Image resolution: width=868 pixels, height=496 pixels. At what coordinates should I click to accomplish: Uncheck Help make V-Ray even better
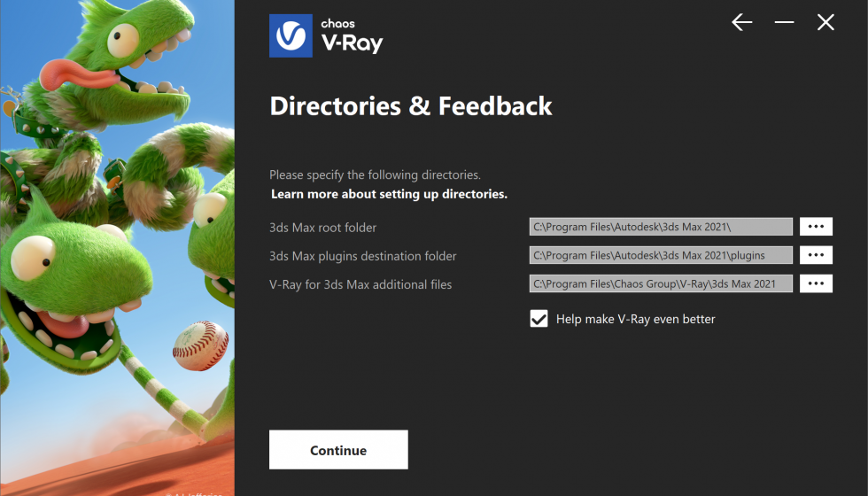539,319
